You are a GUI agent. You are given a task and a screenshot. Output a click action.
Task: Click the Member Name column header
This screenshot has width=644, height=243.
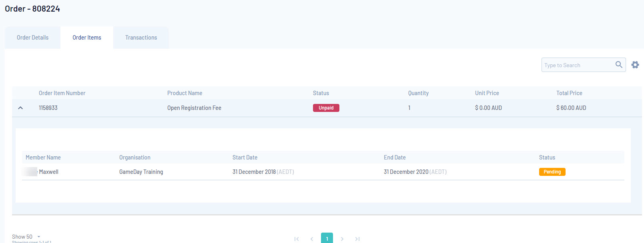[43, 157]
